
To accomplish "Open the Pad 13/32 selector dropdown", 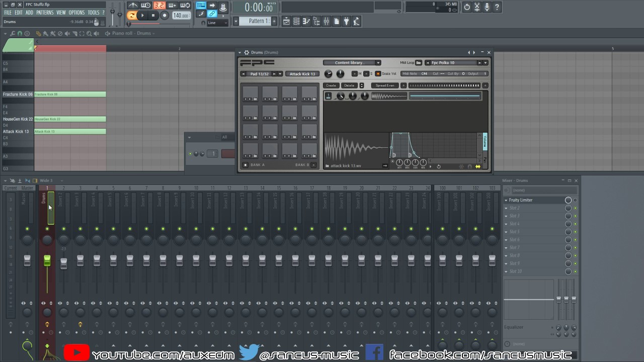I will 280,74.
